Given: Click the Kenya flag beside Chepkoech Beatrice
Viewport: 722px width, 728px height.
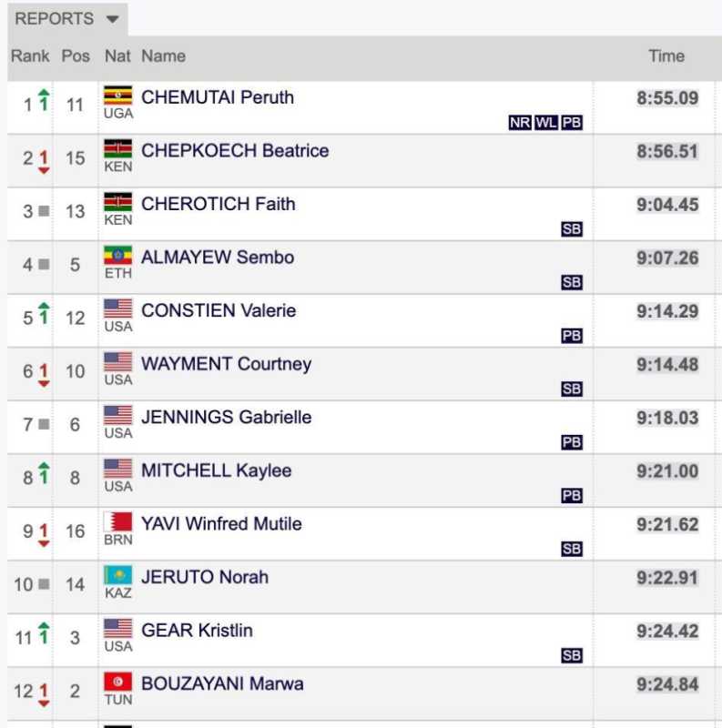Looking at the screenshot, I should click(x=117, y=149).
